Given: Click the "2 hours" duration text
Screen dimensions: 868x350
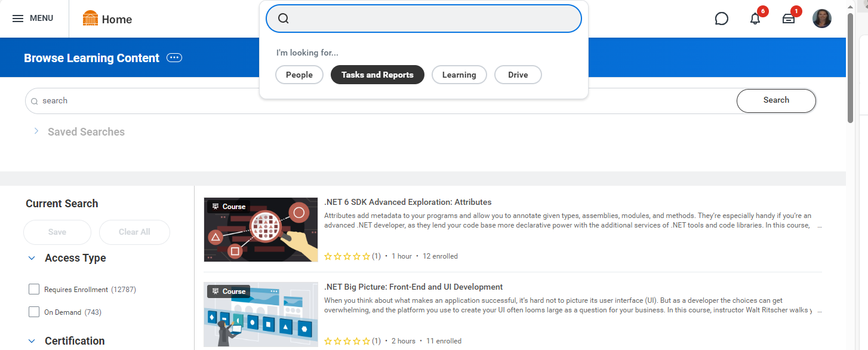Looking at the screenshot, I should click(404, 341).
